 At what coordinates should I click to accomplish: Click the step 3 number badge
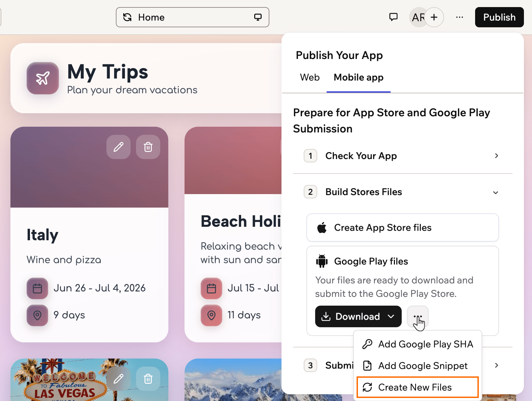(310, 365)
